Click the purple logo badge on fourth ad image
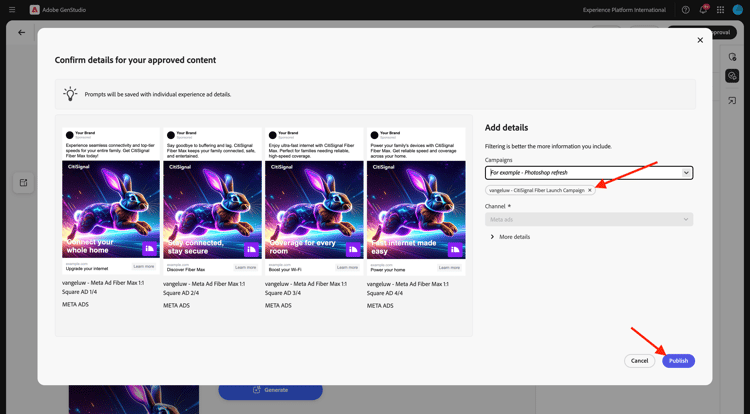750x414 pixels. (455, 249)
